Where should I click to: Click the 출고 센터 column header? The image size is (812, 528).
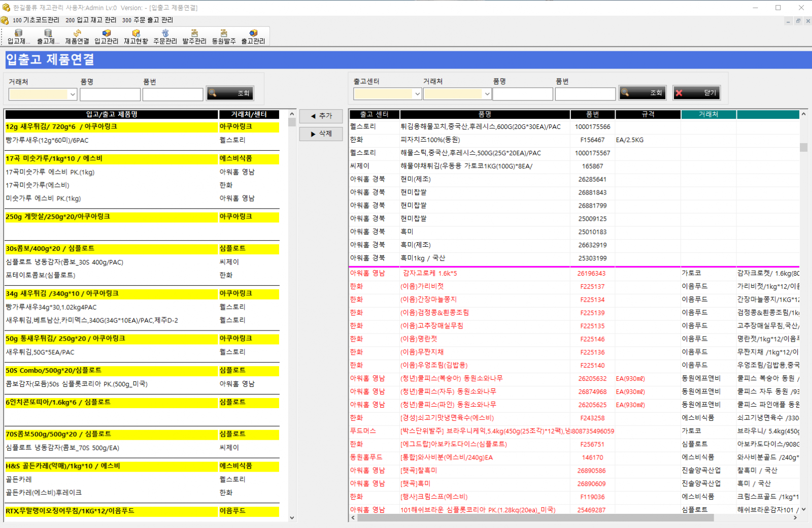point(375,114)
